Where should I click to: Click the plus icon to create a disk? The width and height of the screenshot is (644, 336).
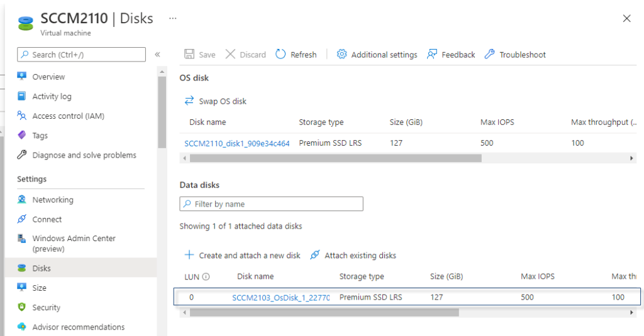click(189, 255)
